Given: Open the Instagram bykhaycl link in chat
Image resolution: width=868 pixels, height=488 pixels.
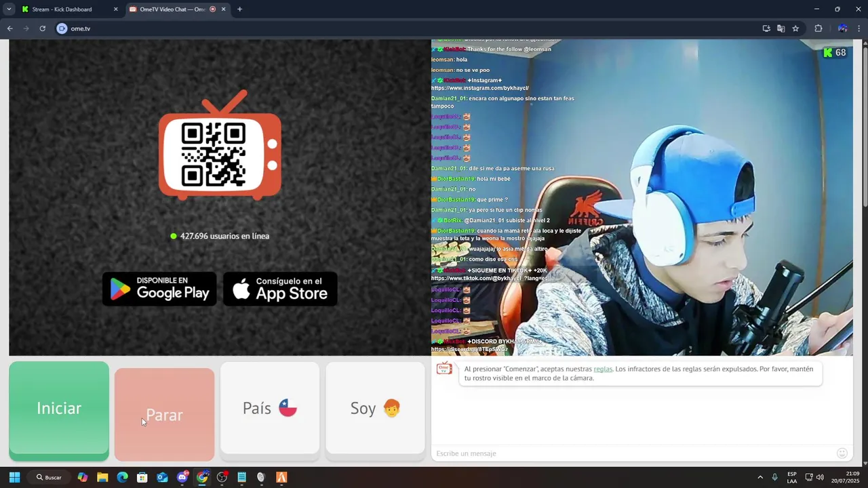Looking at the screenshot, I should tap(480, 88).
